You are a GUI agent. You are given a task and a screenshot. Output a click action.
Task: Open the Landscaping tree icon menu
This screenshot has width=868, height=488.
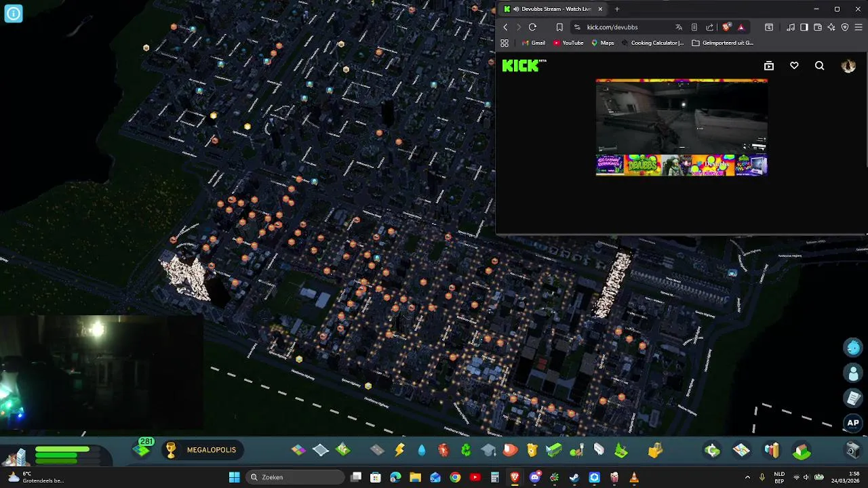pyautogui.click(x=621, y=450)
